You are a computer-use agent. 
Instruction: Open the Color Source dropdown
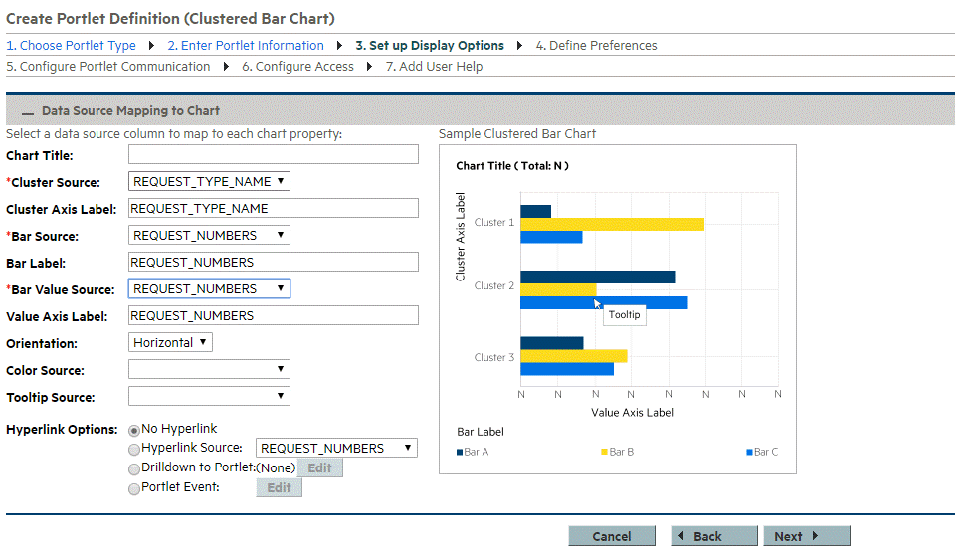coord(209,370)
